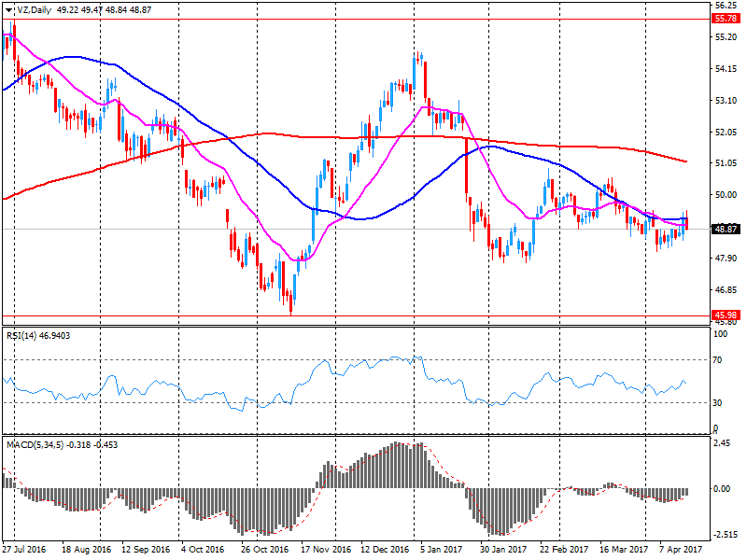747x560 pixels.
Task: Click the current price tag 48.87
Action: (726, 229)
